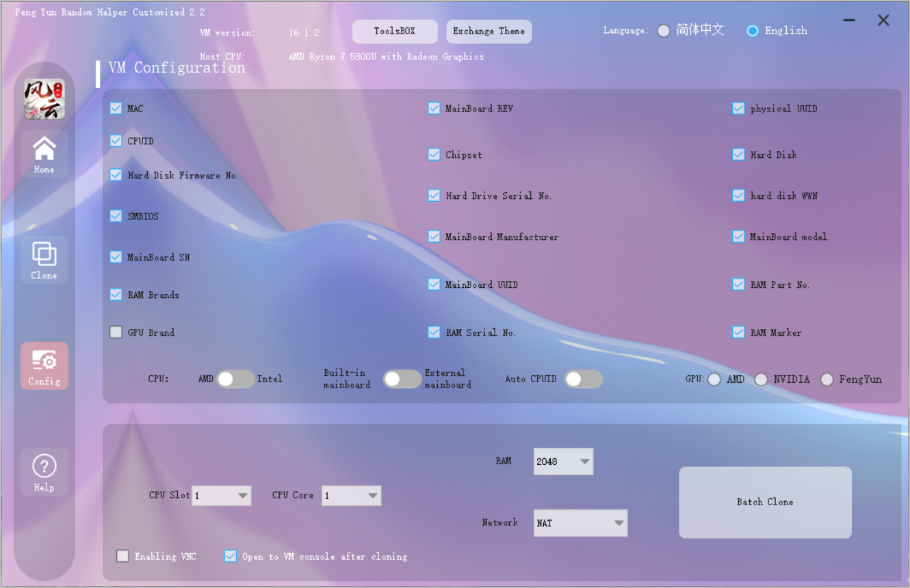The width and height of the screenshot is (910, 588).
Task: Enable the GPU Brand checkbox
Action: tap(116, 332)
